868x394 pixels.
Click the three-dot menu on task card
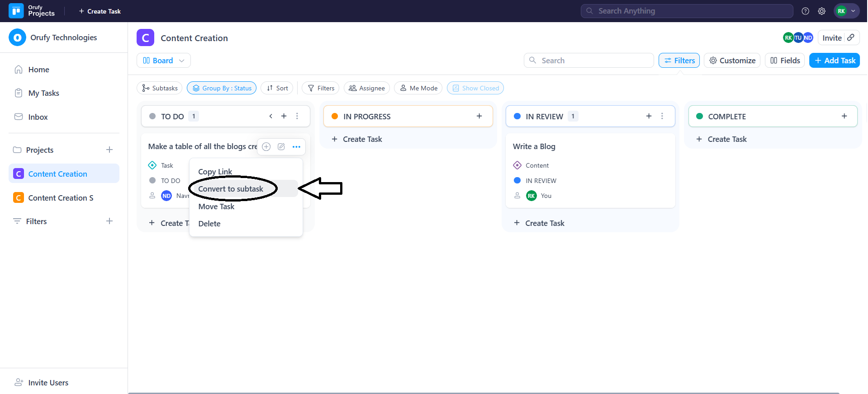point(296,146)
